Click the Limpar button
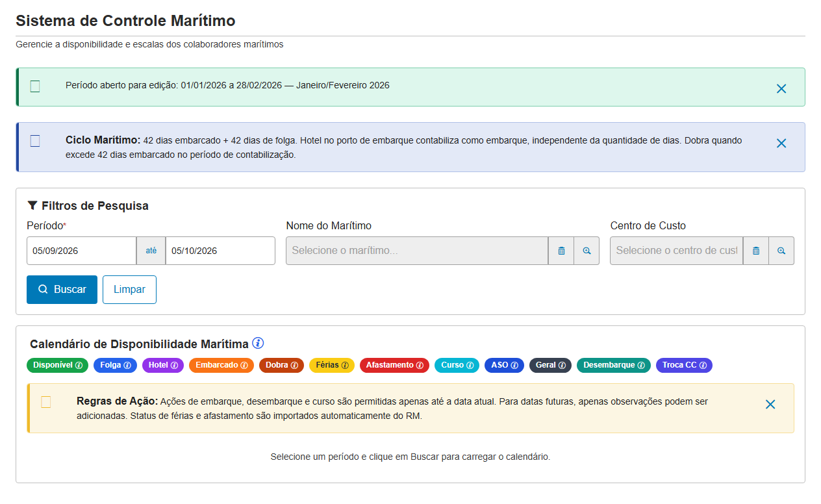Image resolution: width=821 pixels, height=504 pixels. [129, 290]
